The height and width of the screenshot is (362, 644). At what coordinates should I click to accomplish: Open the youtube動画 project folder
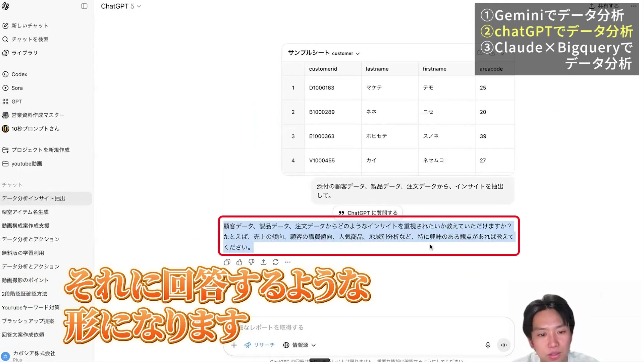click(x=22, y=164)
